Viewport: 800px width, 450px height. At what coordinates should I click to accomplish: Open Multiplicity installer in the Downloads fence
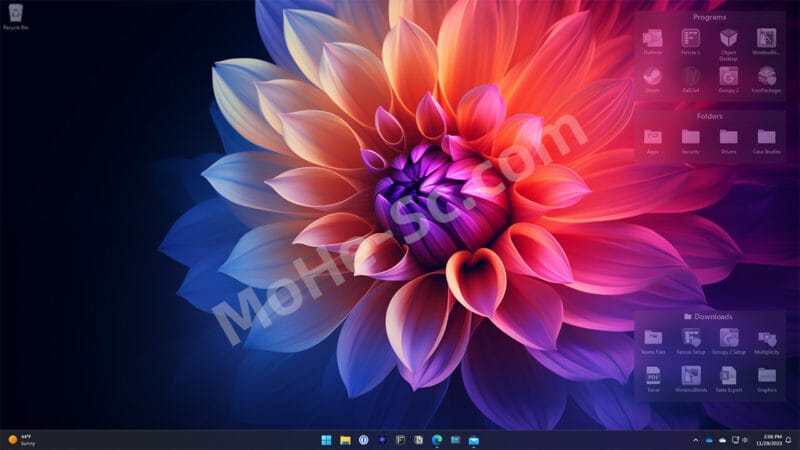[767, 342]
